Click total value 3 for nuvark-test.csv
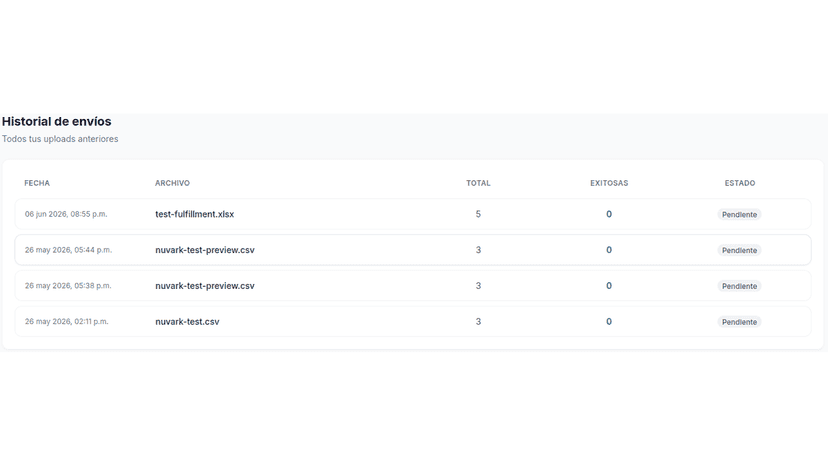Viewport: 828px width, 466px height. [478, 322]
